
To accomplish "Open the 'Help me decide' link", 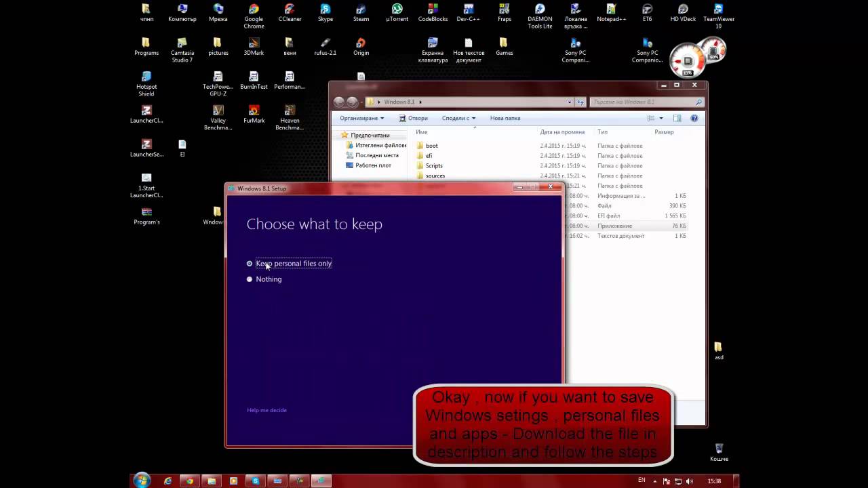I will 267,410.
